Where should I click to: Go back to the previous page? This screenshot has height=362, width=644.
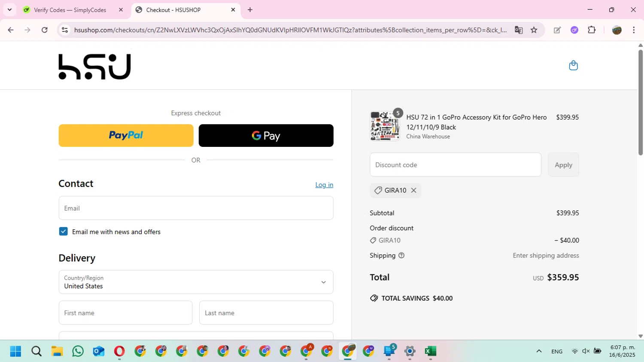(x=11, y=30)
